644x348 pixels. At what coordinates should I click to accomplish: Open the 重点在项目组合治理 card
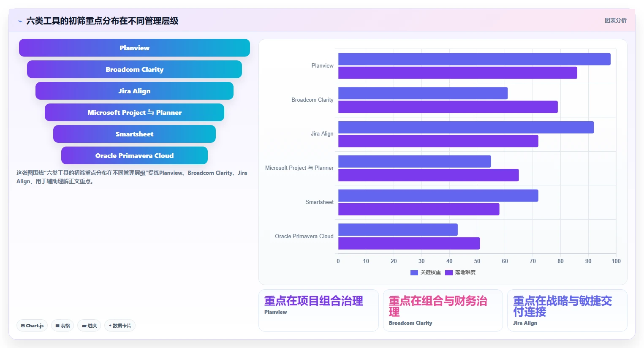click(318, 310)
